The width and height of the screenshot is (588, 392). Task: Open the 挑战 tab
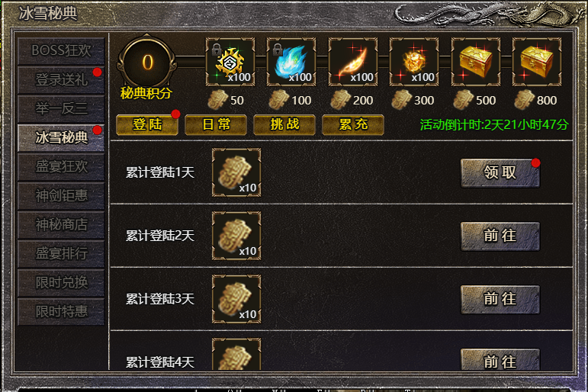[x=284, y=124]
